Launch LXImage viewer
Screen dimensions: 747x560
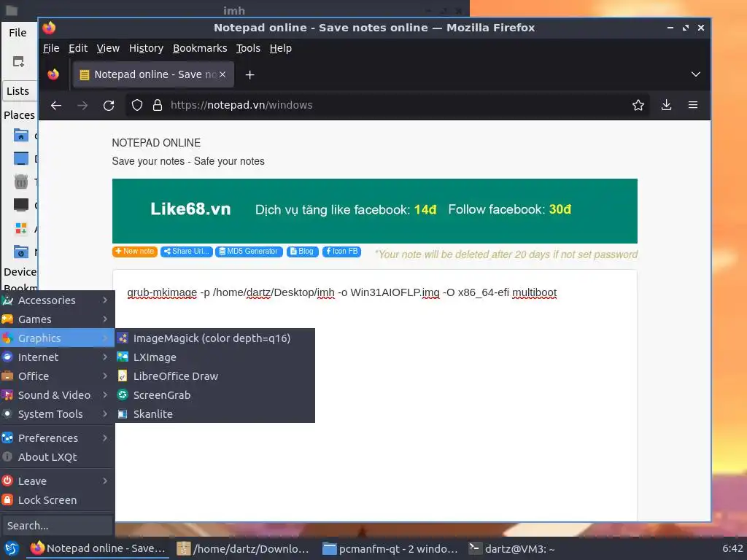pyautogui.click(x=215, y=357)
